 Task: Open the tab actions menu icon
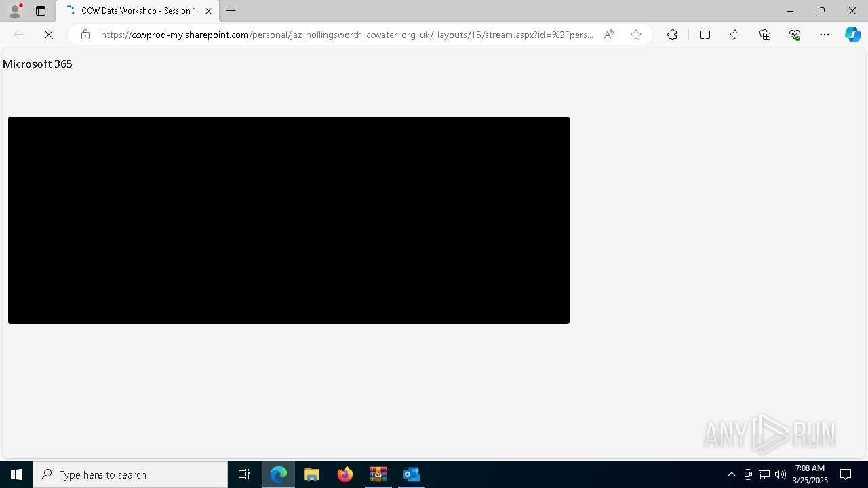[41, 11]
